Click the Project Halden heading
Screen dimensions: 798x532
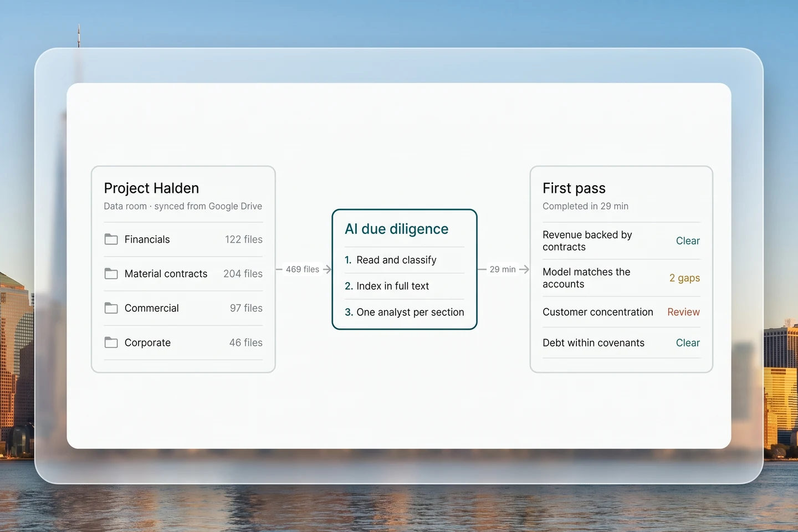(151, 188)
